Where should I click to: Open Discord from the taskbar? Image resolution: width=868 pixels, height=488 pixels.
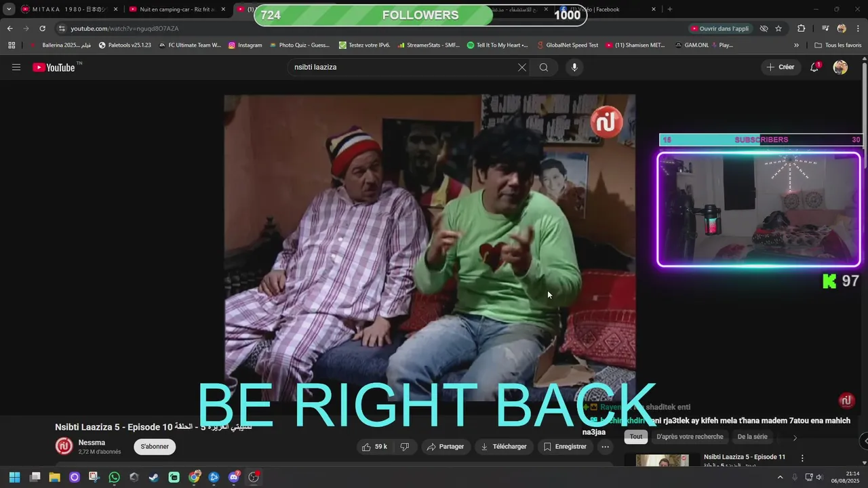coord(234,477)
